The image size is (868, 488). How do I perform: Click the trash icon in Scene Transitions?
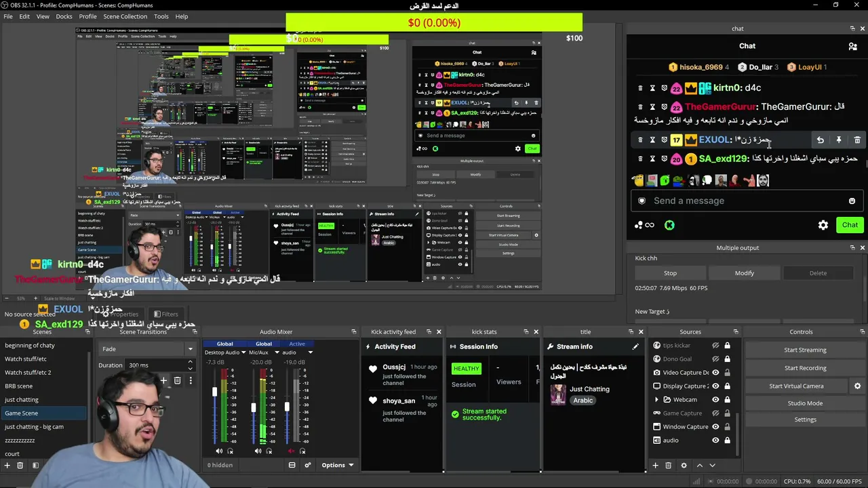coord(177,381)
